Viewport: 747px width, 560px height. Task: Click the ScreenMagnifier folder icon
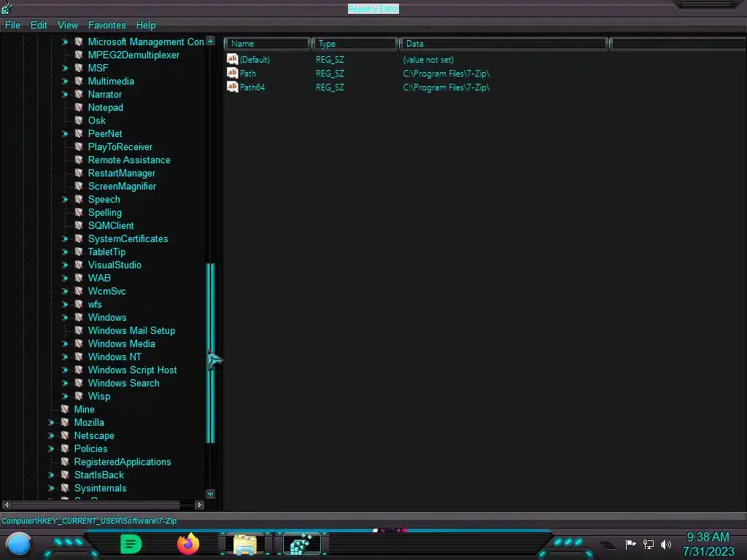pos(79,186)
